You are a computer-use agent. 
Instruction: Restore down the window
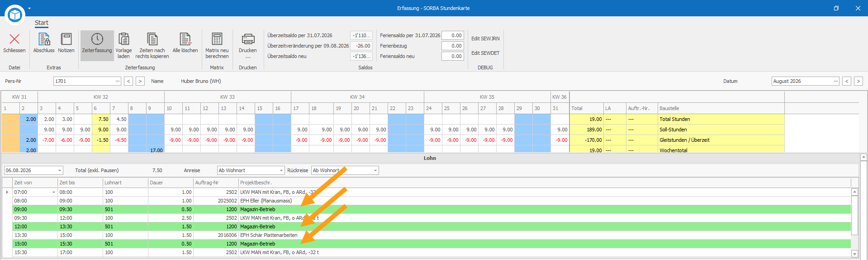836,8
